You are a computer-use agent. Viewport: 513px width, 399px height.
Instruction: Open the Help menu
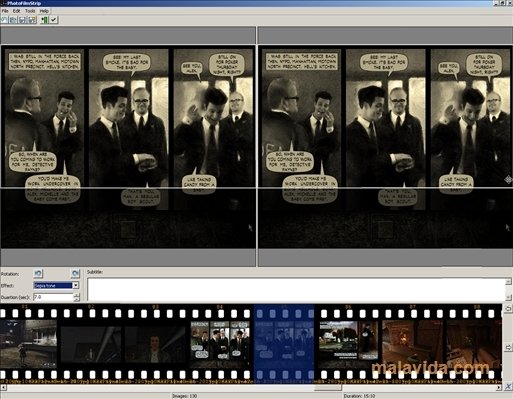click(44, 11)
